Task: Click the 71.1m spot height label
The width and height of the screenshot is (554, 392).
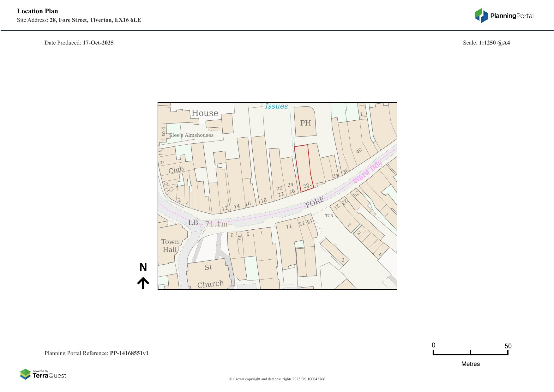Action: point(216,224)
